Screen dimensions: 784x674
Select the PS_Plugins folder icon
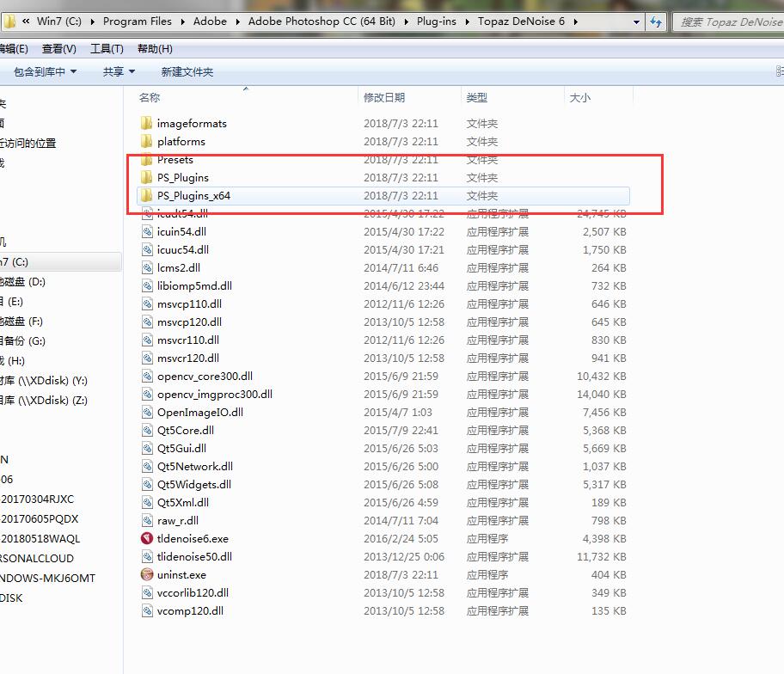tap(146, 177)
